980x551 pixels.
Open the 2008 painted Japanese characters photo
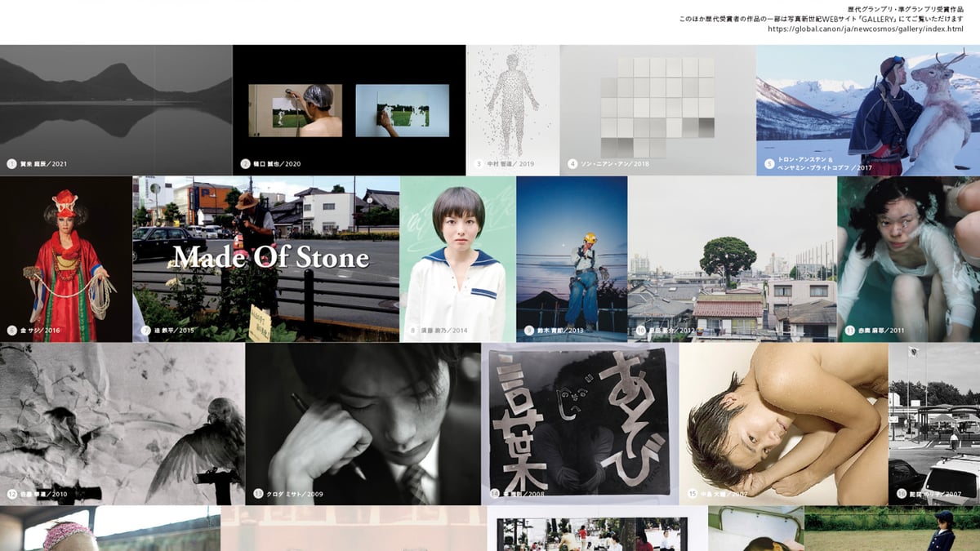[x=581, y=424]
